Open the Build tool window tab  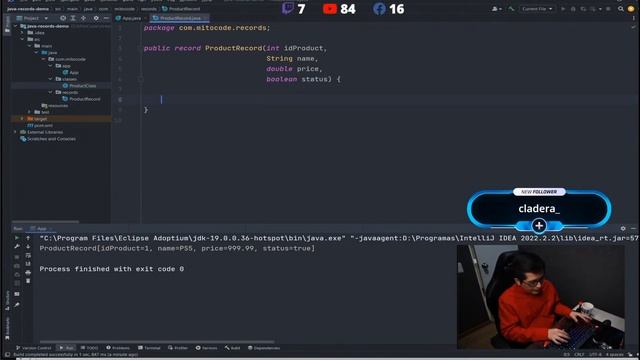pos(232,348)
